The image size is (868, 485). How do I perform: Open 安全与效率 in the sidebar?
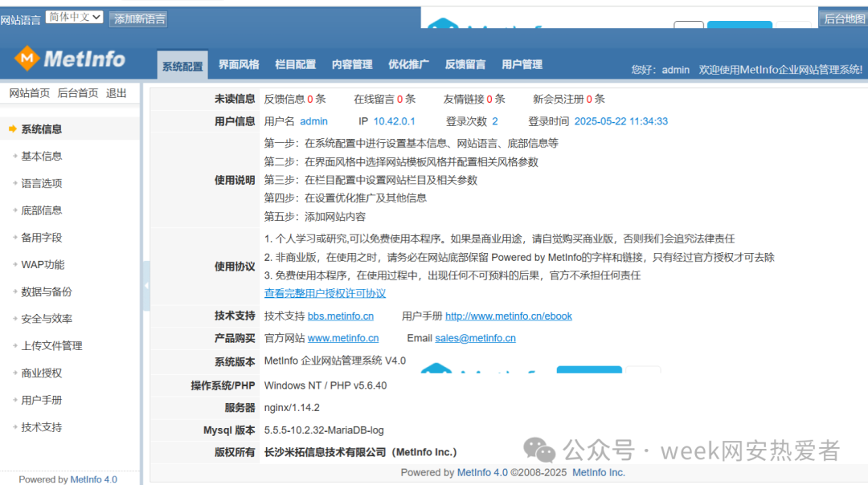click(47, 319)
